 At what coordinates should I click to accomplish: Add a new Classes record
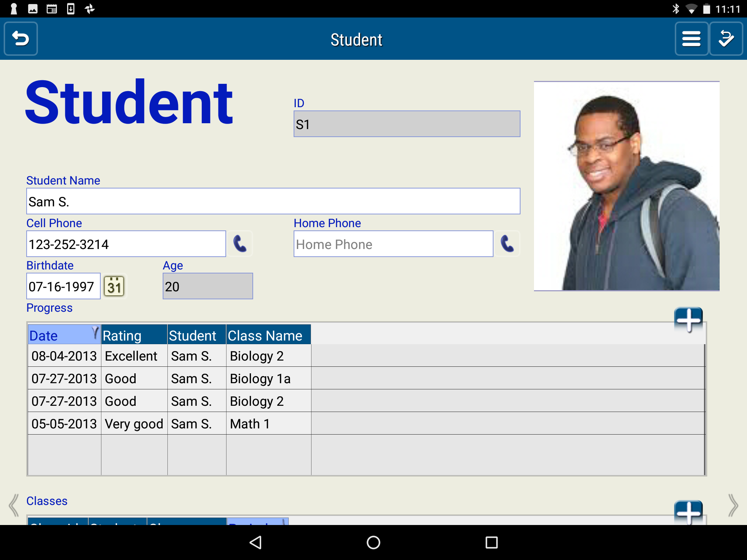[688, 512]
